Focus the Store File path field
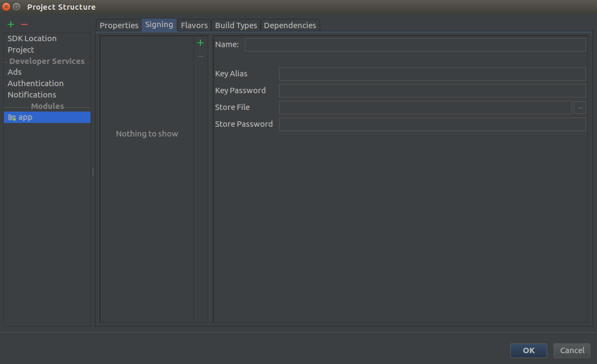 click(x=425, y=107)
